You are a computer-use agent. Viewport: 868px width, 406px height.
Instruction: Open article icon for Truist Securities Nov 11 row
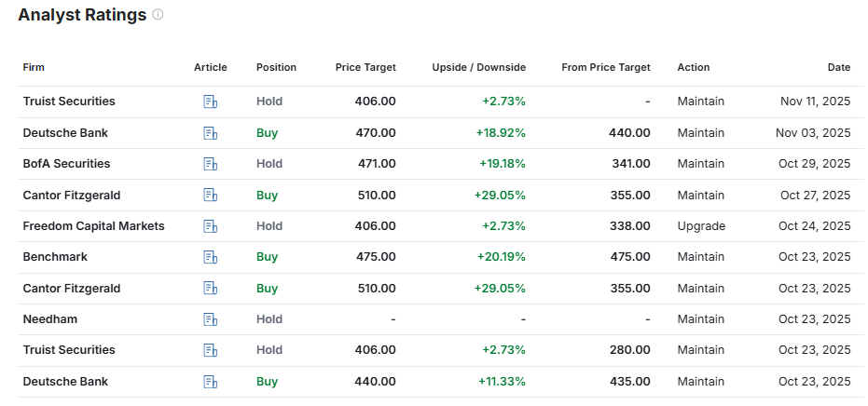pos(210,101)
